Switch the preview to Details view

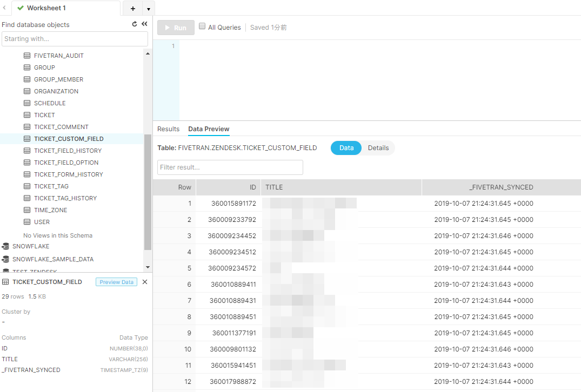pyautogui.click(x=378, y=147)
